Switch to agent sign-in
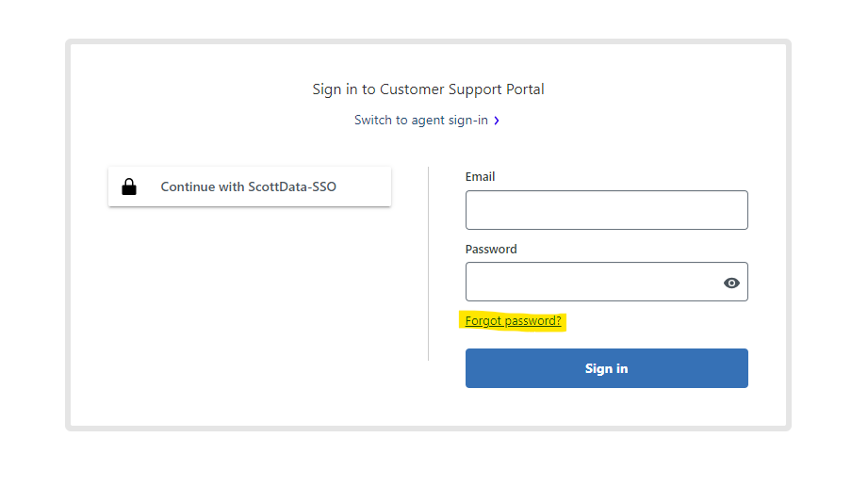Image resolution: width=868 pixels, height=486 pixels. [420, 121]
